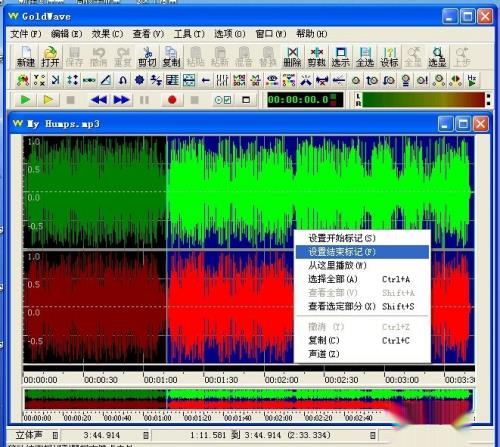Screen dimensions: 500x447
Task: Open the control properties checkmark icon
Action: point(223,99)
